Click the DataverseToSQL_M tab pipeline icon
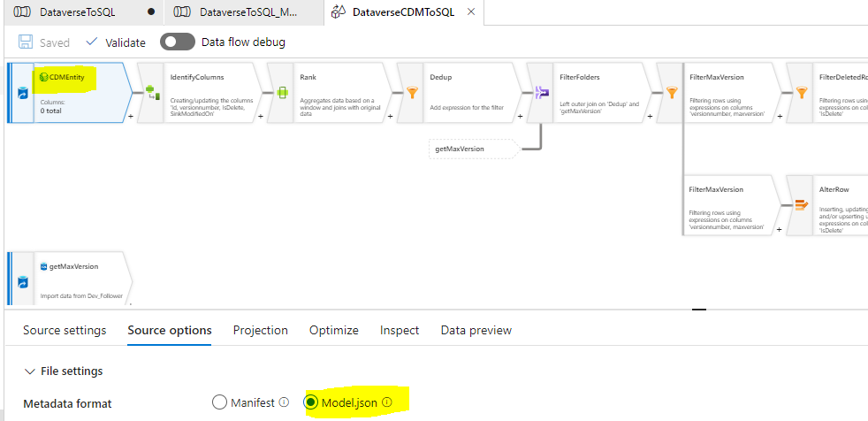This screenshot has height=421, width=868. pos(182,12)
